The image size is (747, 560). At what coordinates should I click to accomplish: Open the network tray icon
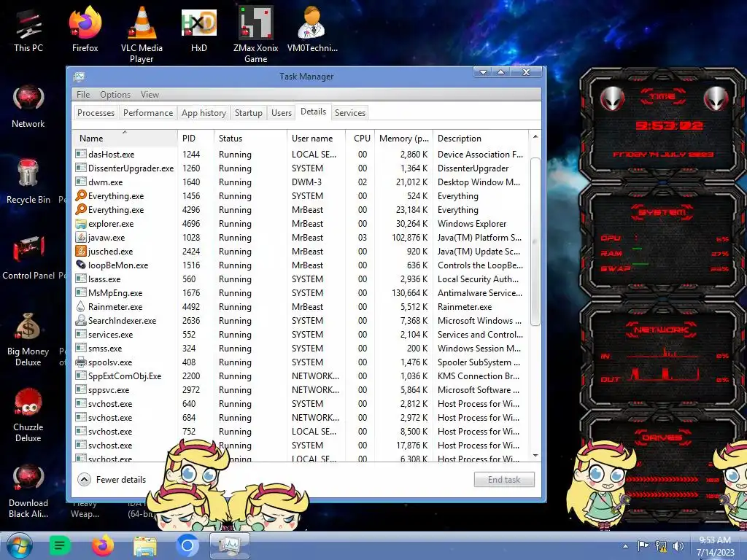click(661, 546)
